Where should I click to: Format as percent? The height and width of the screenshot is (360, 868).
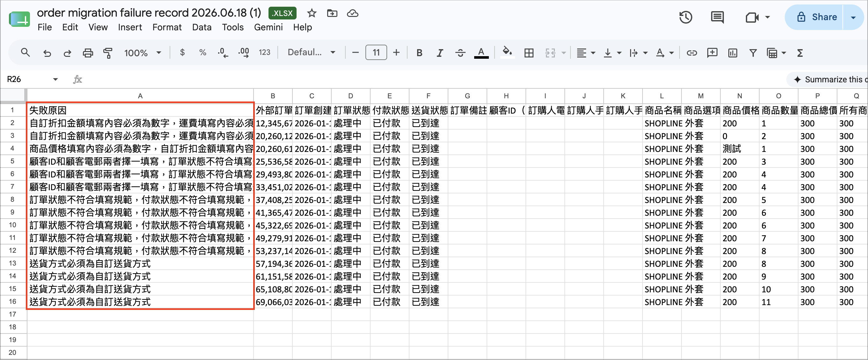(x=202, y=52)
